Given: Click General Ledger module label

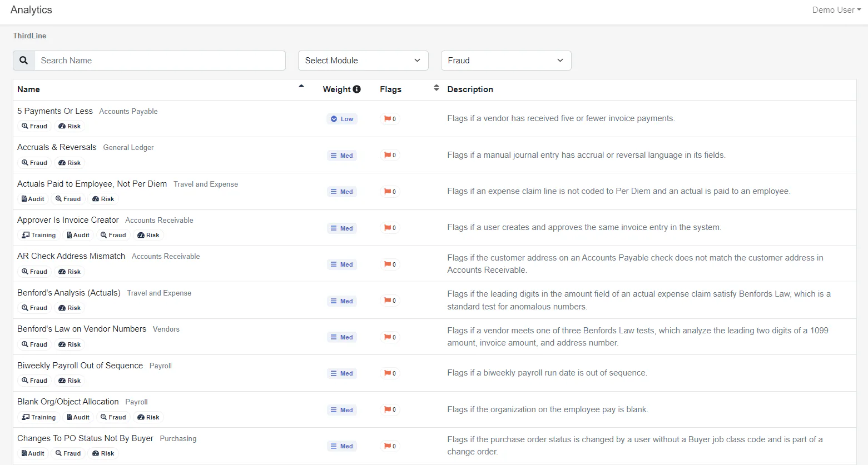Looking at the screenshot, I should point(128,147).
